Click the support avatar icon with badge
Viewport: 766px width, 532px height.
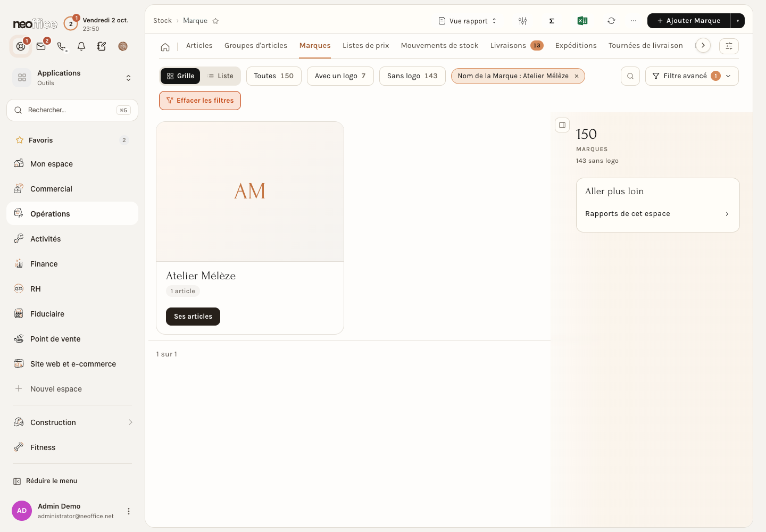[21, 46]
